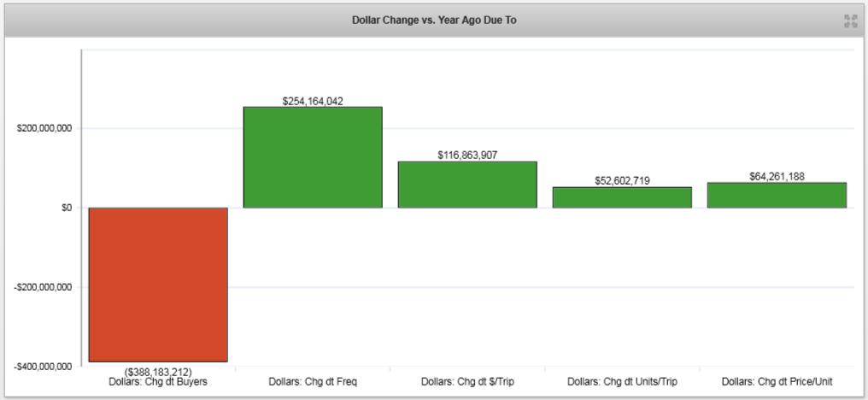Select the $64,261,188 data label

[777, 177]
